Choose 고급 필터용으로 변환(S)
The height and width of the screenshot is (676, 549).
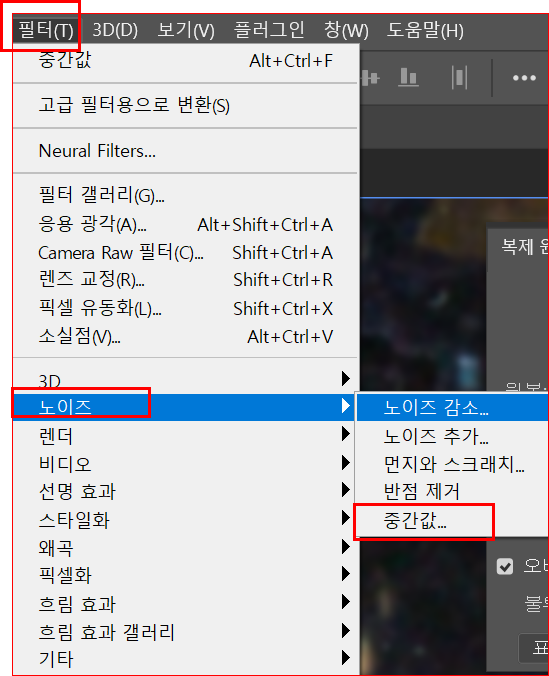pyautogui.click(x=186, y=105)
